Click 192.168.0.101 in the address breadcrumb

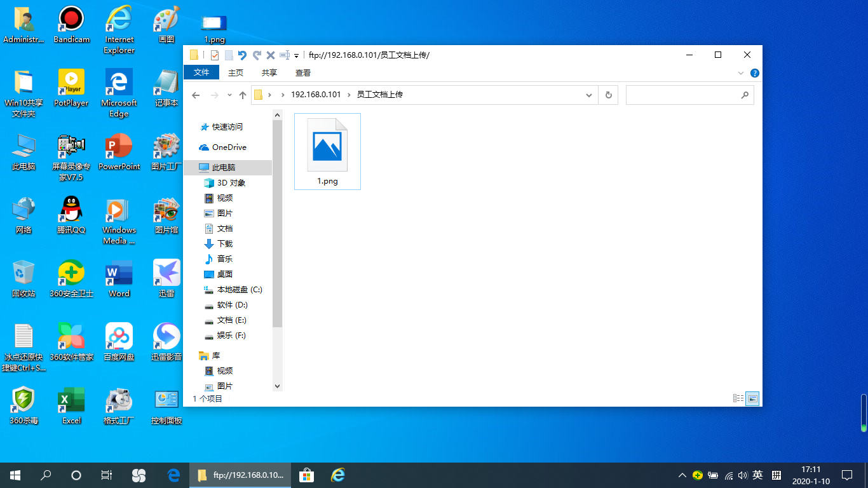click(x=316, y=95)
